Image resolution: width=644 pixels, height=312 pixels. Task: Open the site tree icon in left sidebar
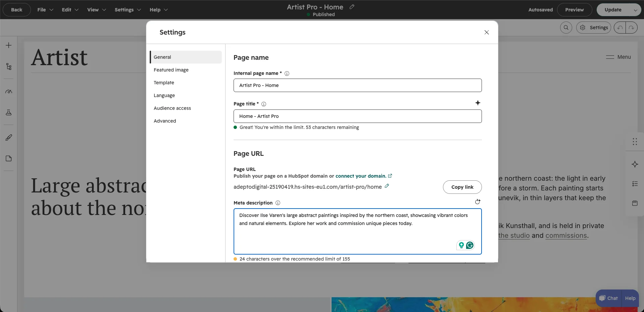(x=9, y=66)
